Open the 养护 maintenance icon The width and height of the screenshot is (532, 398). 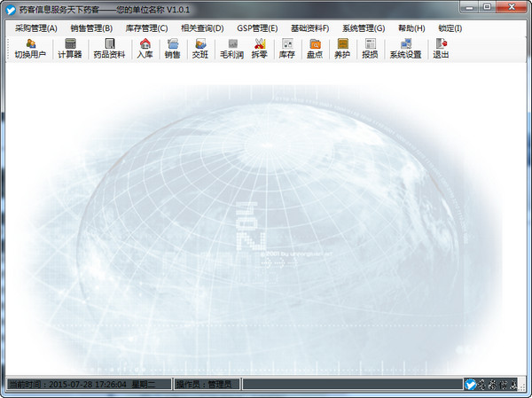coord(342,49)
